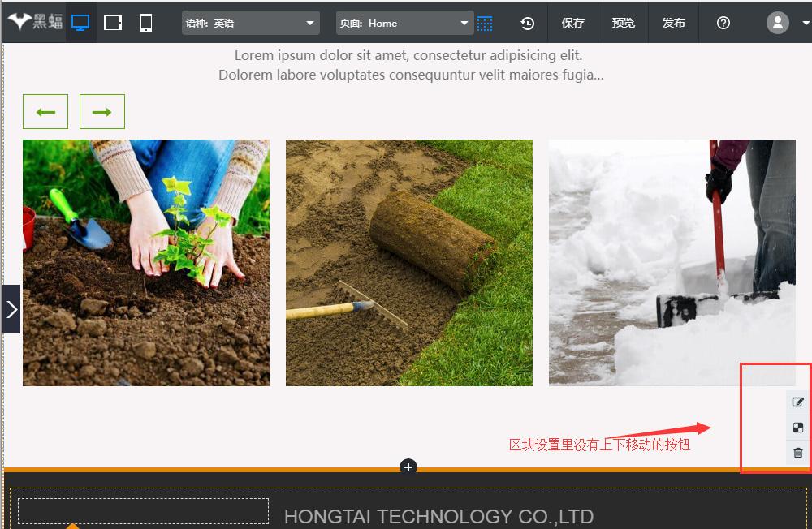This screenshot has width=812, height=529.
Task: Delete the block with trash icon
Action: point(798,453)
